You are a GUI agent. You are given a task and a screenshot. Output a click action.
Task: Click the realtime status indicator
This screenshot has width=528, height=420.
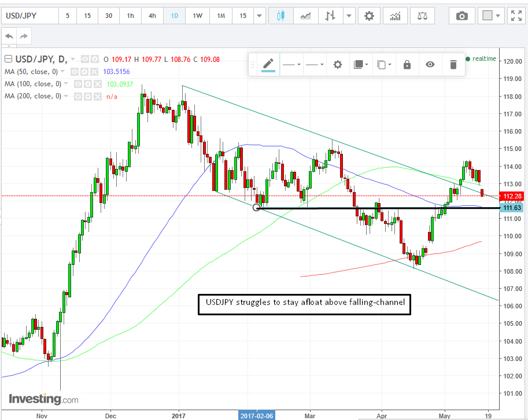pyautogui.click(x=481, y=58)
